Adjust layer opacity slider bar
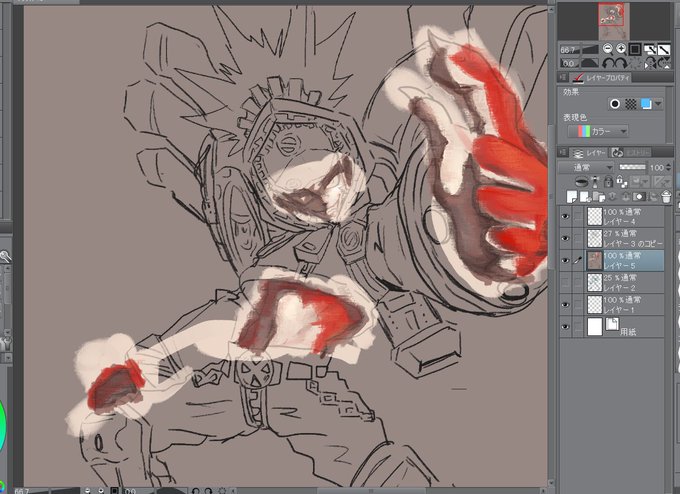 (x=632, y=167)
